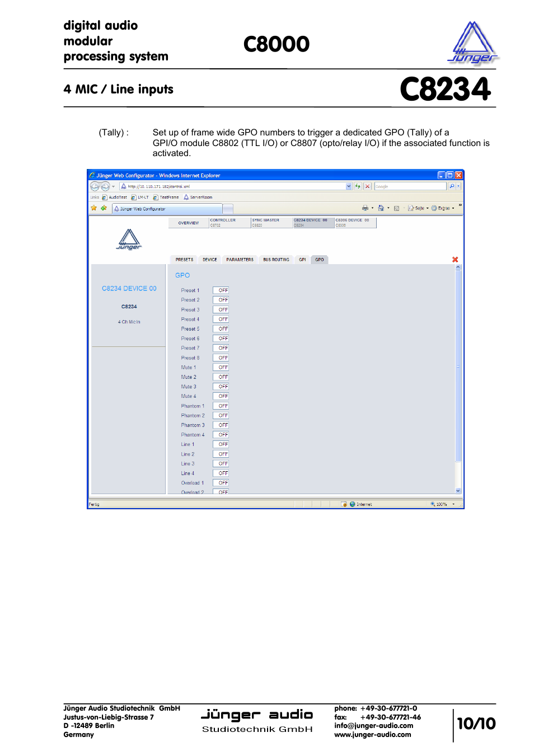Click the red X close panel icon

(455, 260)
